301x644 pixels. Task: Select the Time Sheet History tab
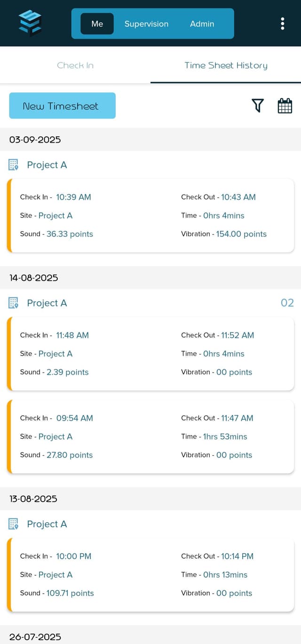coord(225,66)
